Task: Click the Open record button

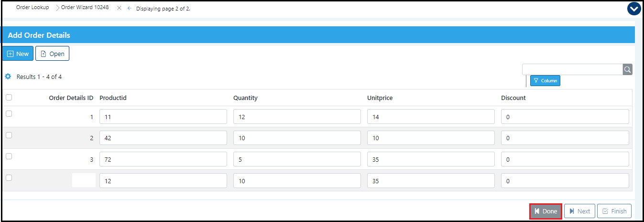Action: 53,54
